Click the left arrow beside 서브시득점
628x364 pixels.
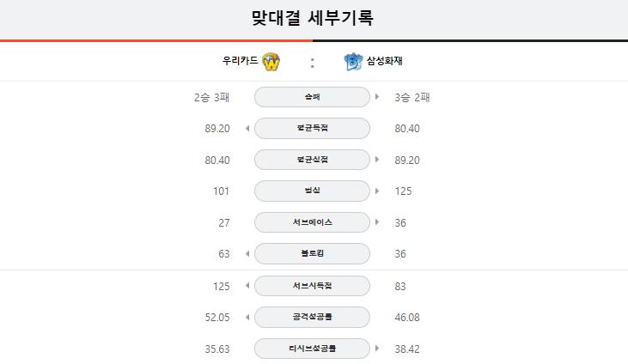pyautogui.click(x=247, y=286)
